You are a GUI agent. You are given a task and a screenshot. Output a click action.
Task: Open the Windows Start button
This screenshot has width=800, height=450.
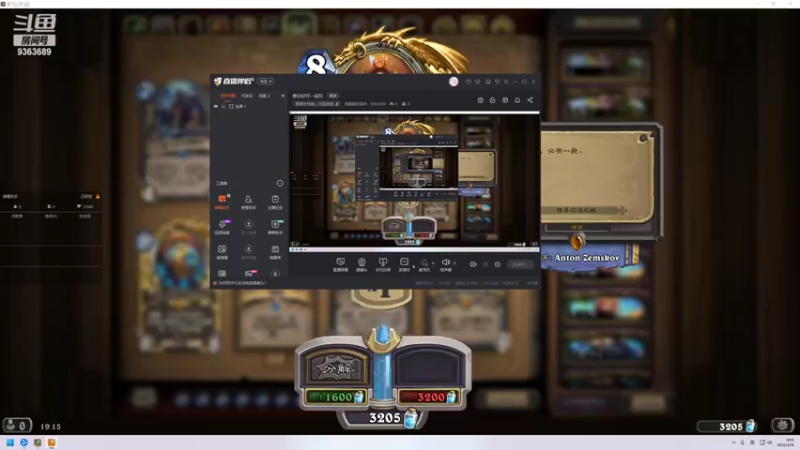[x=10, y=442]
